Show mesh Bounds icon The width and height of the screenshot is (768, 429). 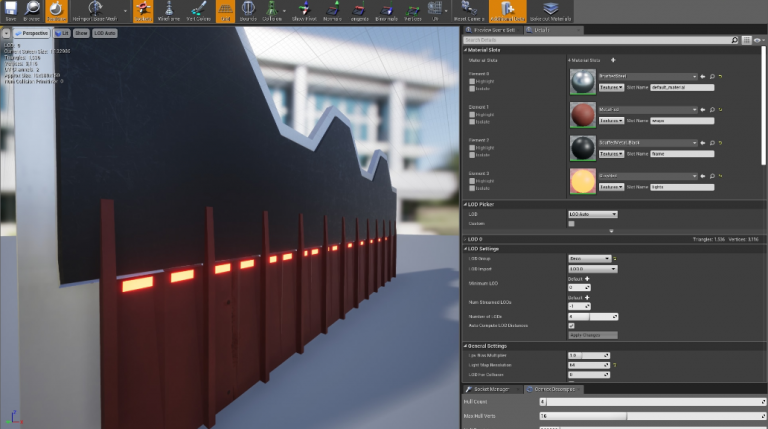pos(248,11)
